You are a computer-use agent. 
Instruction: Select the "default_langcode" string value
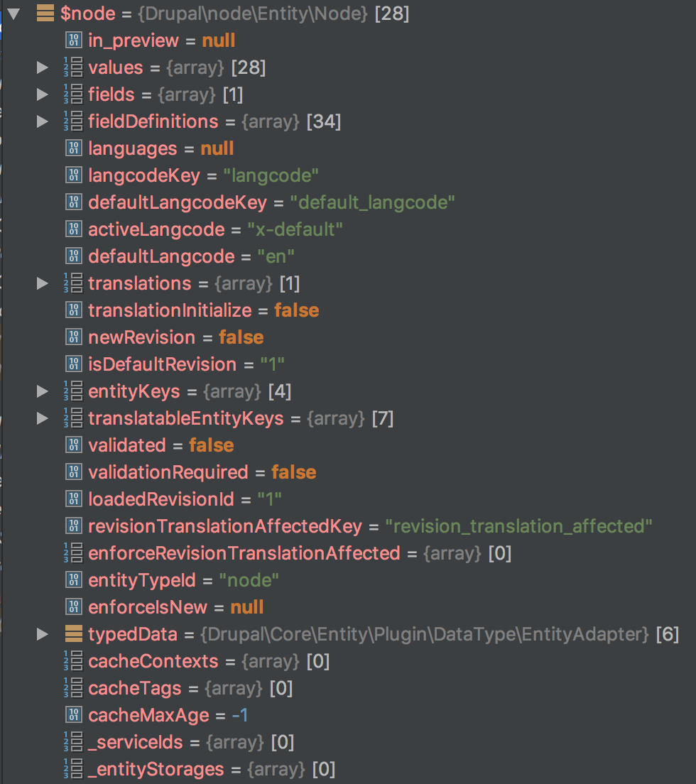coord(372,203)
